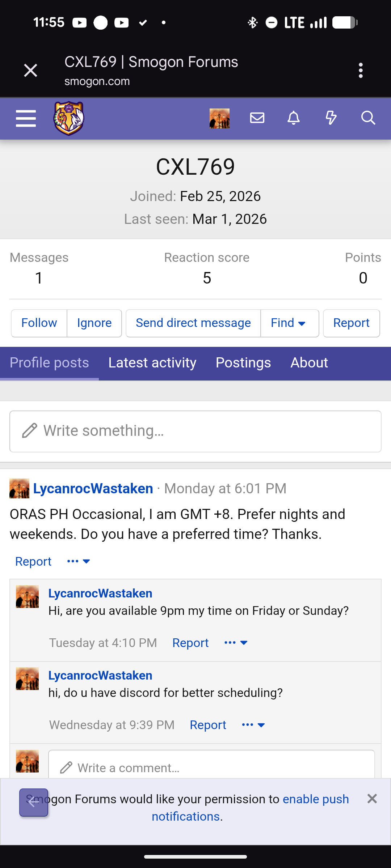
Task: Expand options under the ORAS PH post
Action: click(79, 561)
